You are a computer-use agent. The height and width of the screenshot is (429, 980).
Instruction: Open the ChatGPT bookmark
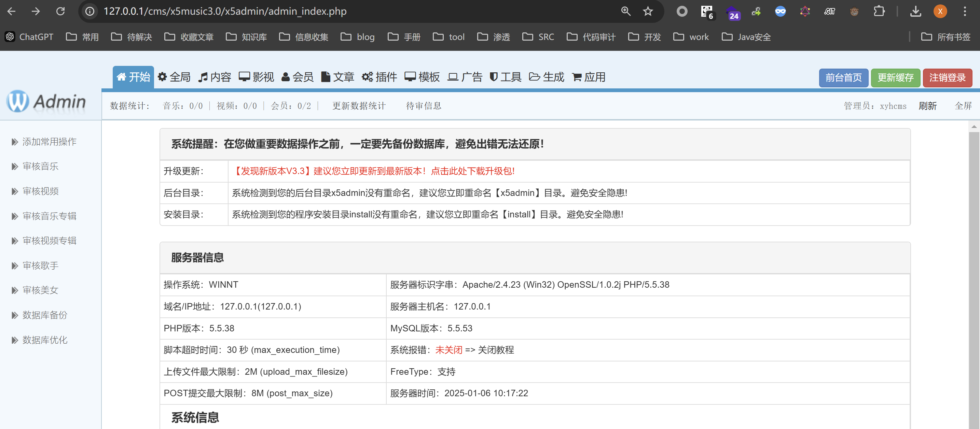(29, 37)
